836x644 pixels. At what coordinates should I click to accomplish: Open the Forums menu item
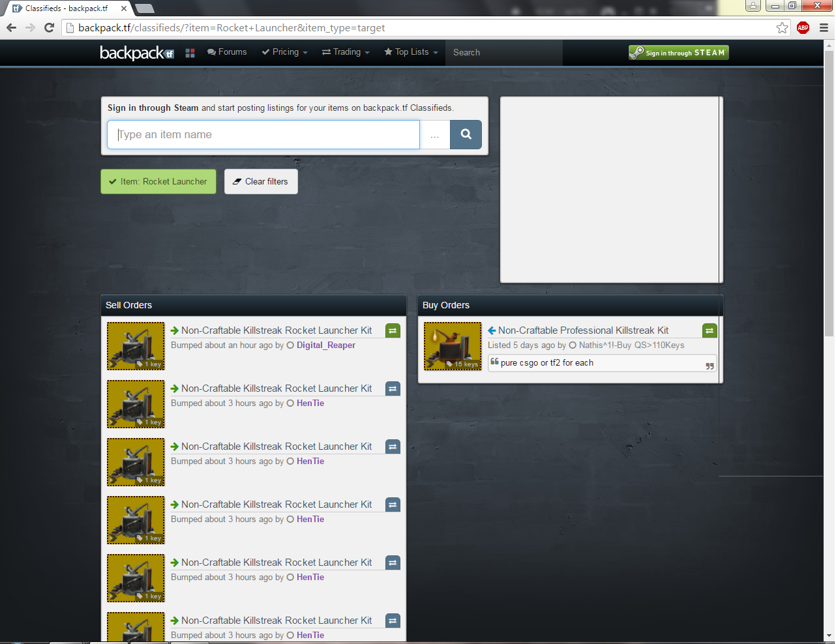[227, 52]
